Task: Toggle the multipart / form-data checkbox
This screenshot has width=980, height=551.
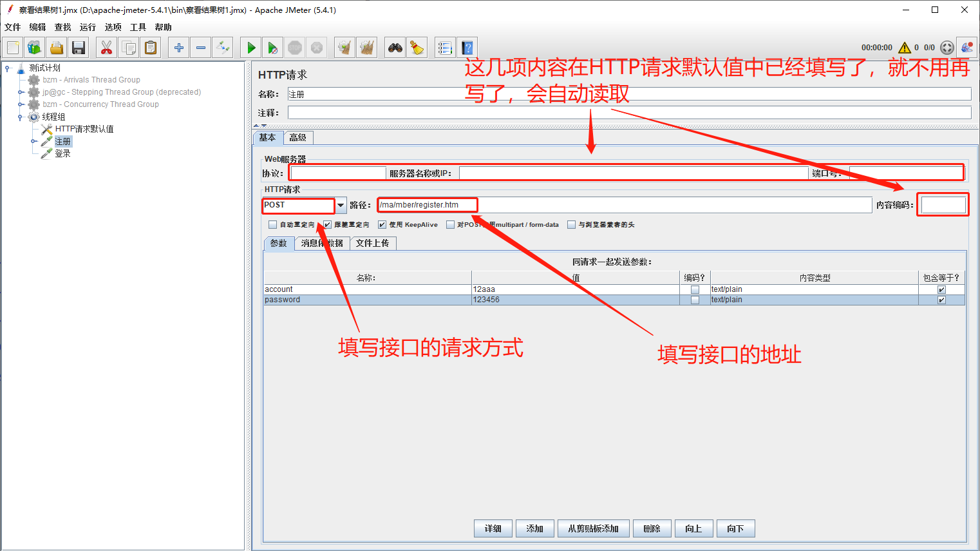Action: click(x=450, y=225)
